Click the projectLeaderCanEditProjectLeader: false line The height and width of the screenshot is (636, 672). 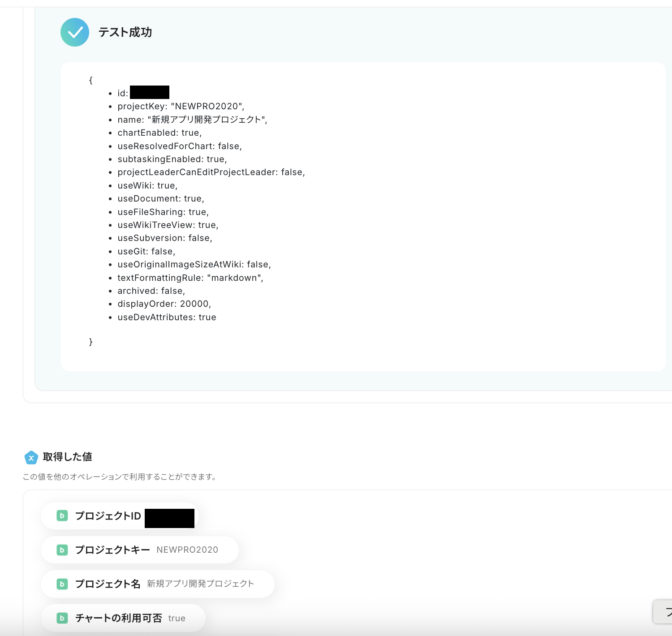[211, 172]
